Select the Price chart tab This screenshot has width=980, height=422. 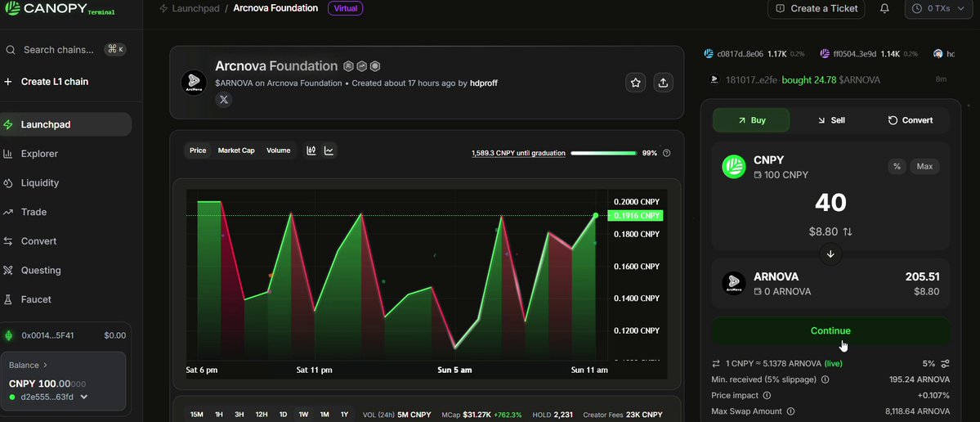(198, 150)
